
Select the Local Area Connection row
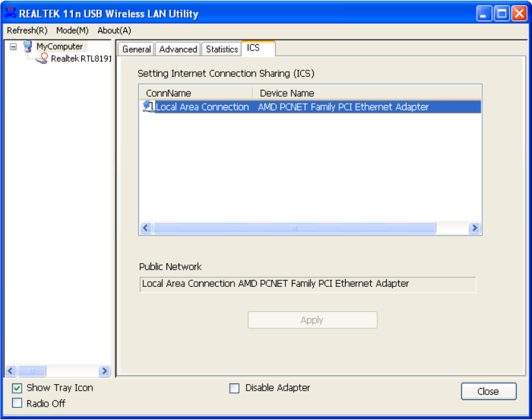310,107
